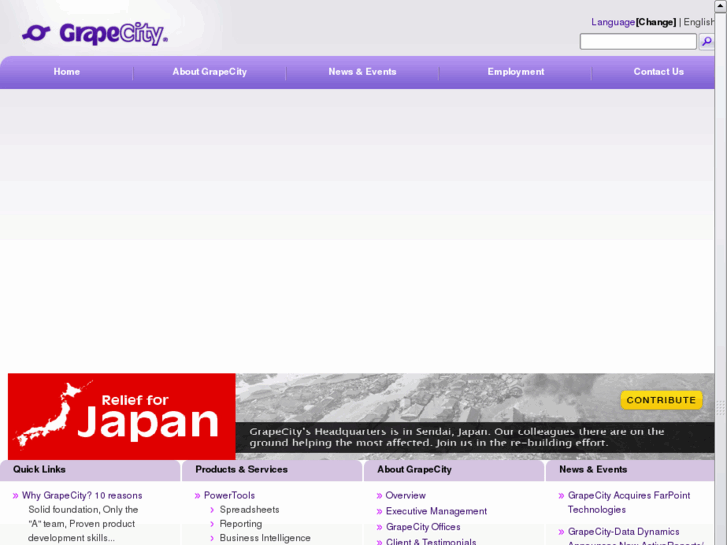
Task: Click the Language [Change] link
Action: coord(633,22)
